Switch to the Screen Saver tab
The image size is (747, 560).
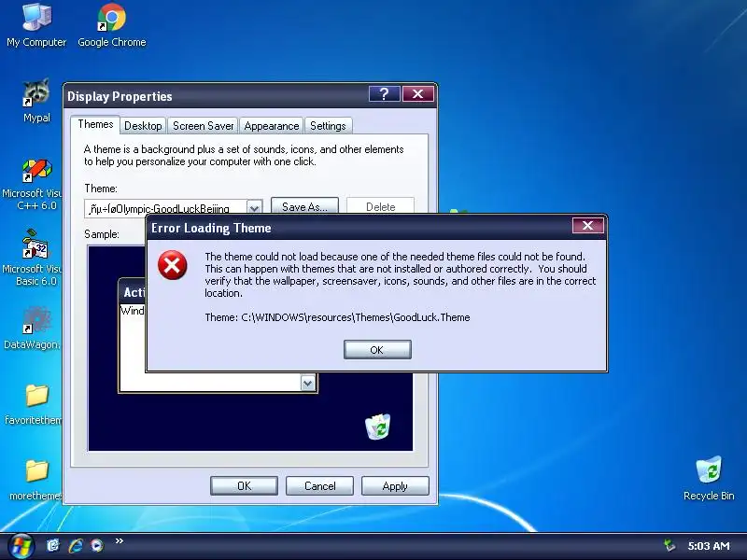(x=203, y=126)
